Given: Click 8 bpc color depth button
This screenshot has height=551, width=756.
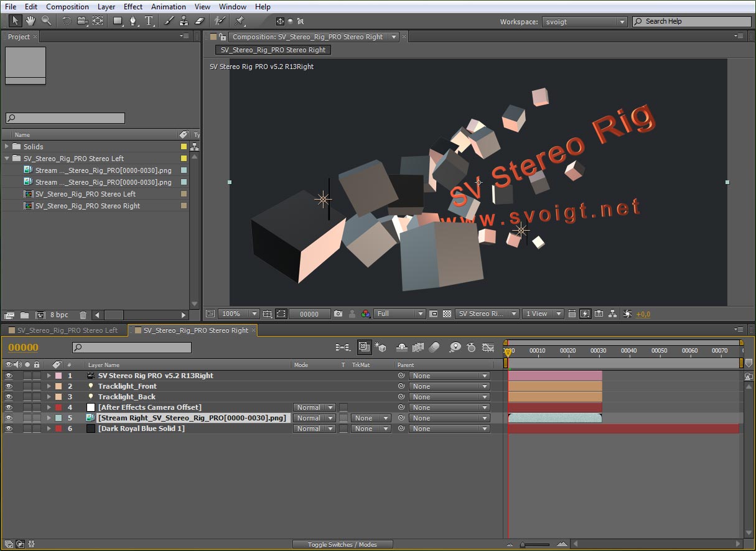Looking at the screenshot, I should pos(60,315).
